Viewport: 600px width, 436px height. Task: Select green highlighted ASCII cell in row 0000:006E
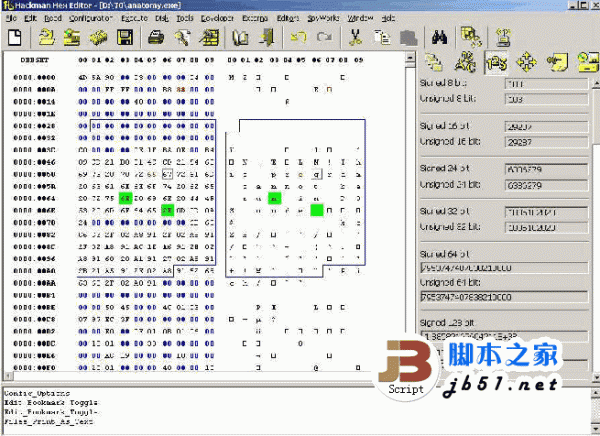click(316, 210)
